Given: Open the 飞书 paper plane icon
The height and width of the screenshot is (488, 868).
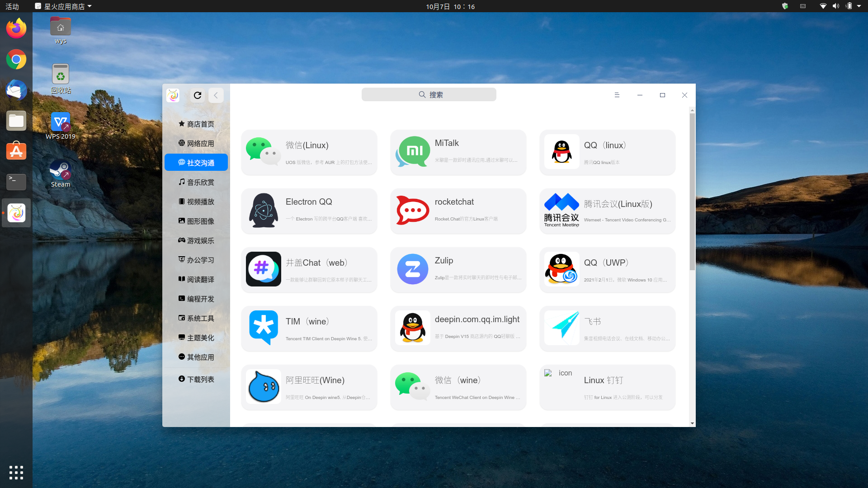Looking at the screenshot, I should [x=561, y=328].
